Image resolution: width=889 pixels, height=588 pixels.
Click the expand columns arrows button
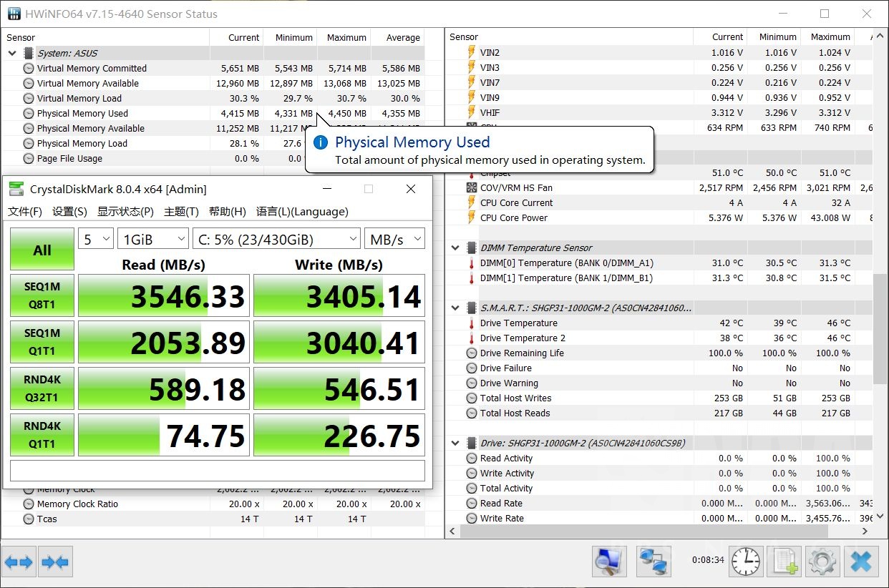(19, 562)
